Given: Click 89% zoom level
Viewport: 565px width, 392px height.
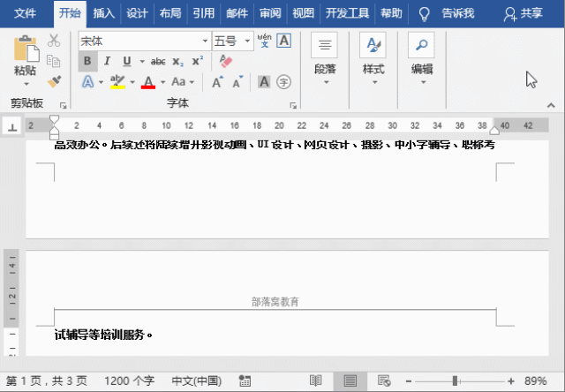Looking at the screenshot, I should [x=536, y=381].
